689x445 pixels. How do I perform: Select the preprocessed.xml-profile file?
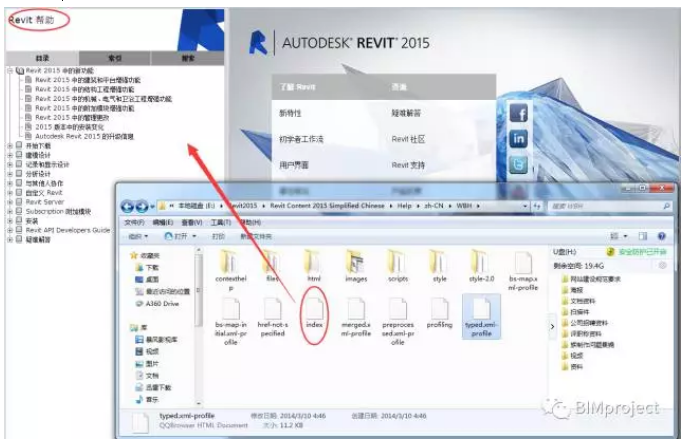click(398, 321)
